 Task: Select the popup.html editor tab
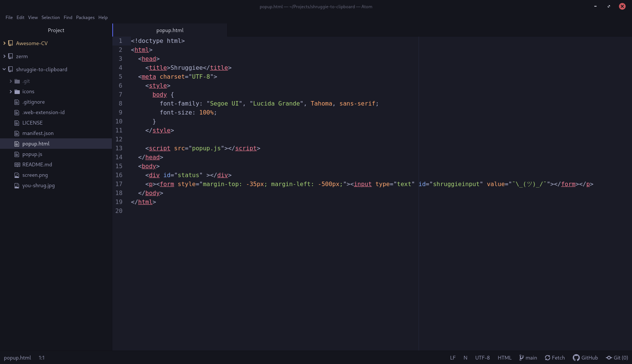(x=170, y=30)
